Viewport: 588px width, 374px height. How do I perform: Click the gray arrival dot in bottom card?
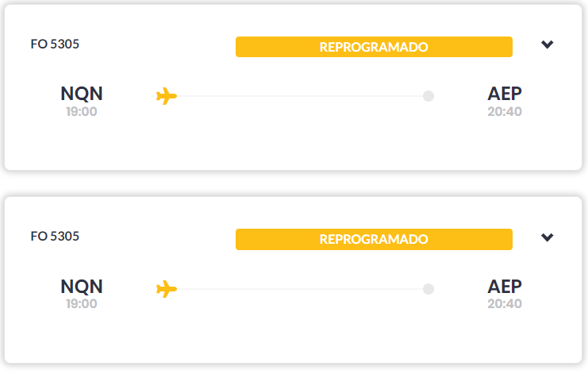[429, 289]
